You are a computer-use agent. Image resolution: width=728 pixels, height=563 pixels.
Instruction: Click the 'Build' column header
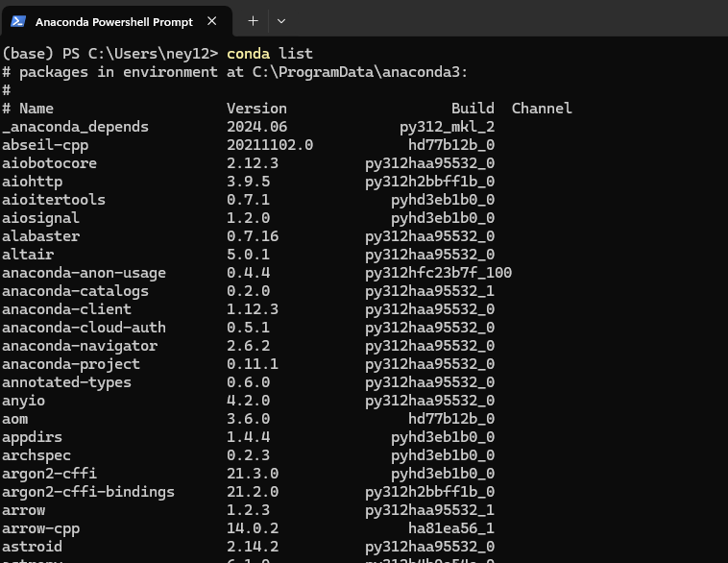(x=473, y=109)
